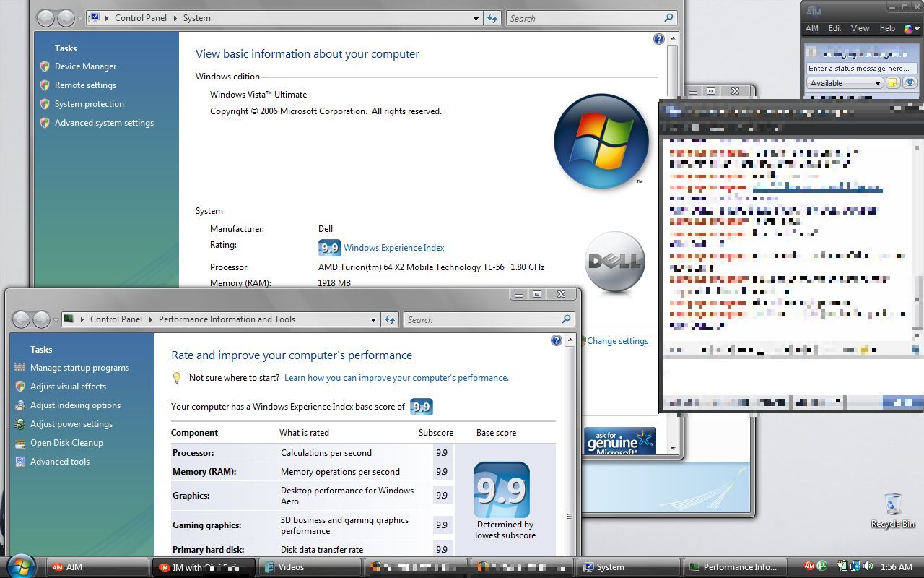924x578 pixels.
Task: Click Search box in Performance Information window
Action: pyautogui.click(x=489, y=319)
